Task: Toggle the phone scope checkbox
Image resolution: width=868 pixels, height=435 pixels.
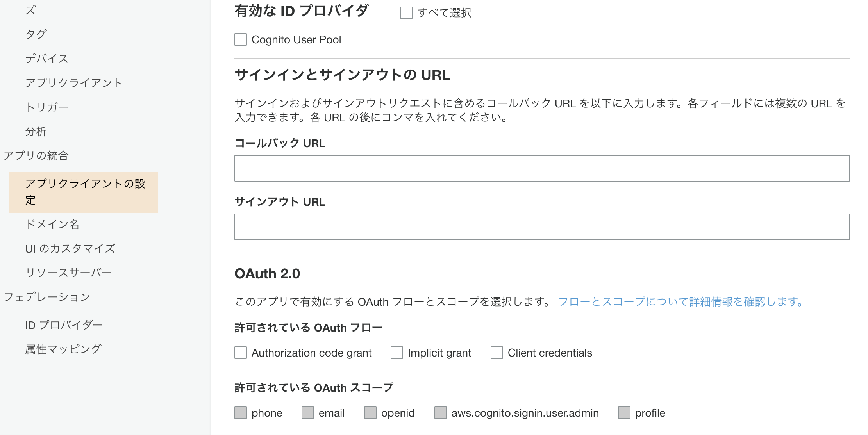Action: 241,413
